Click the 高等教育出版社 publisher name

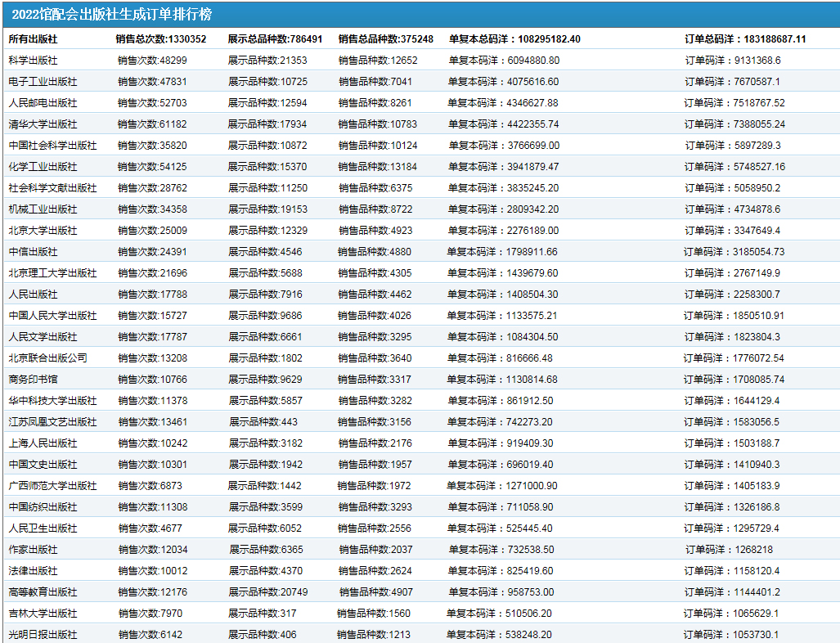tap(43, 592)
